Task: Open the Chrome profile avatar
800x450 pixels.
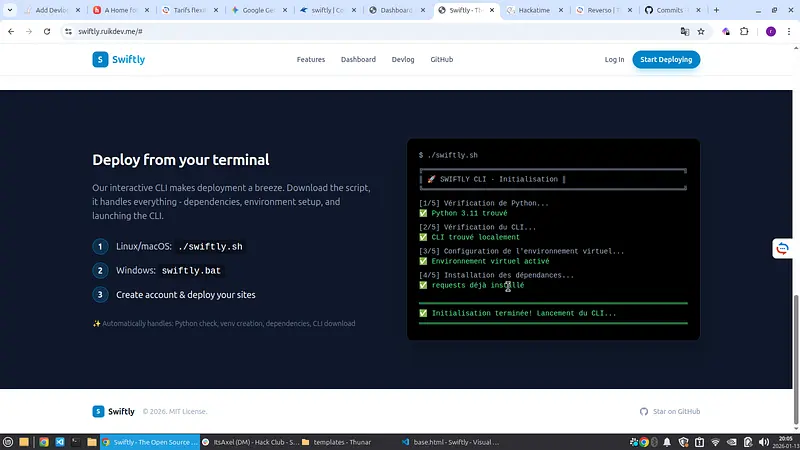Action: tap(770, 31)
